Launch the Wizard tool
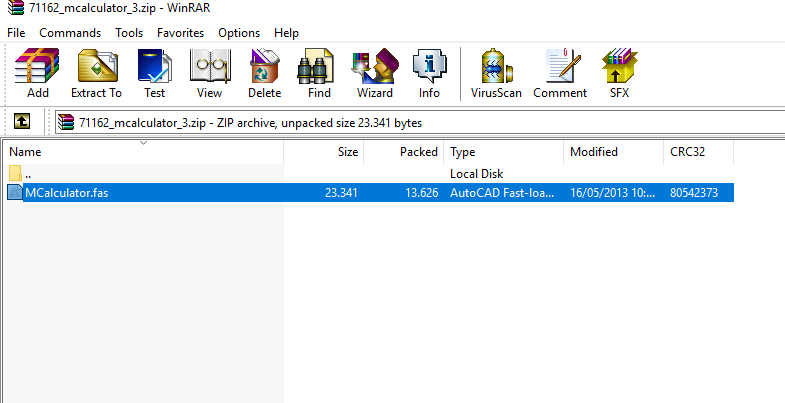Screen dimensions: 785x403 pyautogui.click(x=374, y=74)
